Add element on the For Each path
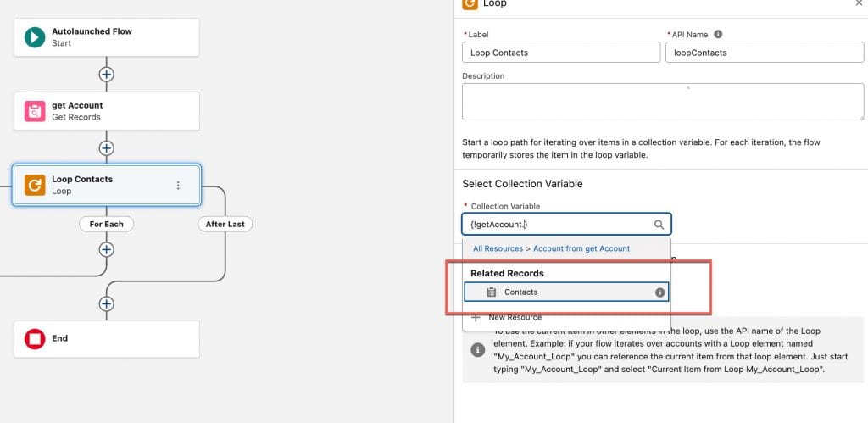This screenshot has height=423, width=868. [x=106, y=250]
